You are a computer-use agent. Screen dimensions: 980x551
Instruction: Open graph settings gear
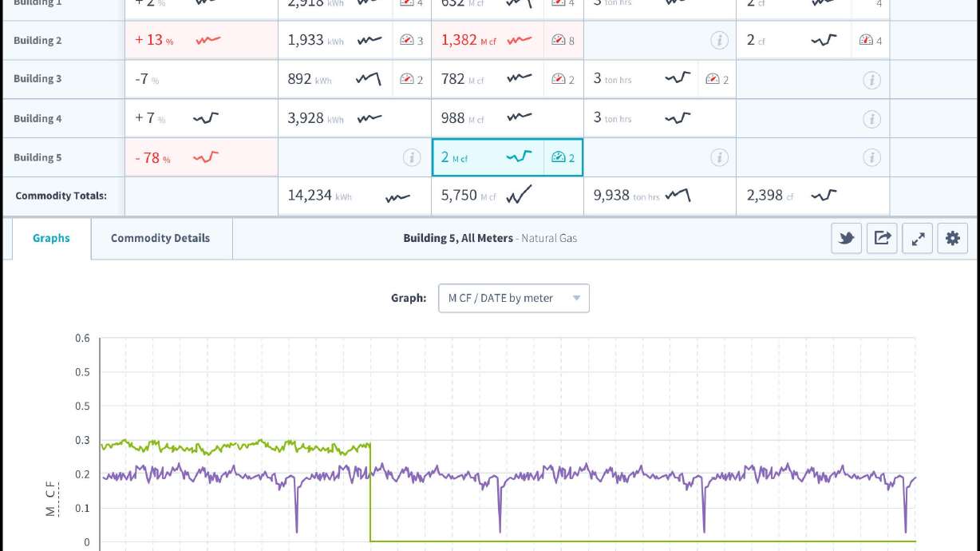tap(953, 238)
